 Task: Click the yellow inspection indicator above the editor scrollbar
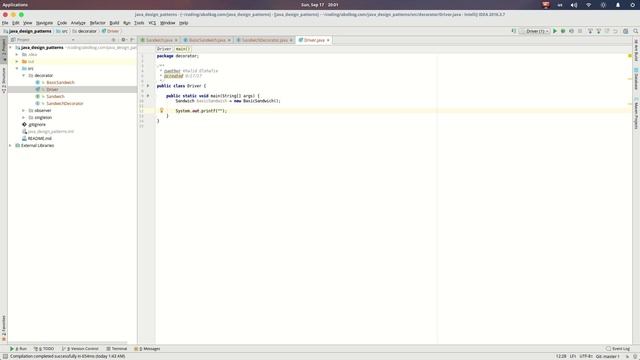click(x=630, y=56)
